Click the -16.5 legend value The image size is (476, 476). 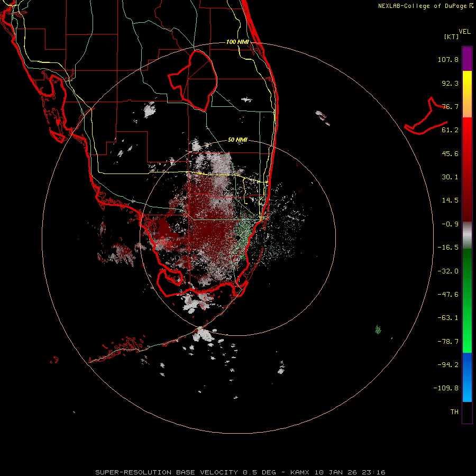click(x=448, y=248)
